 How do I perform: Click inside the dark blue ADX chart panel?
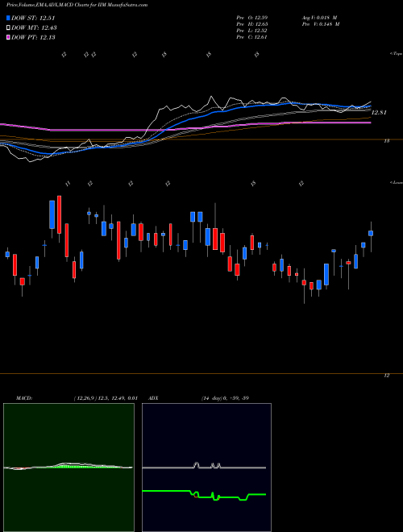[x=206, y=468]
